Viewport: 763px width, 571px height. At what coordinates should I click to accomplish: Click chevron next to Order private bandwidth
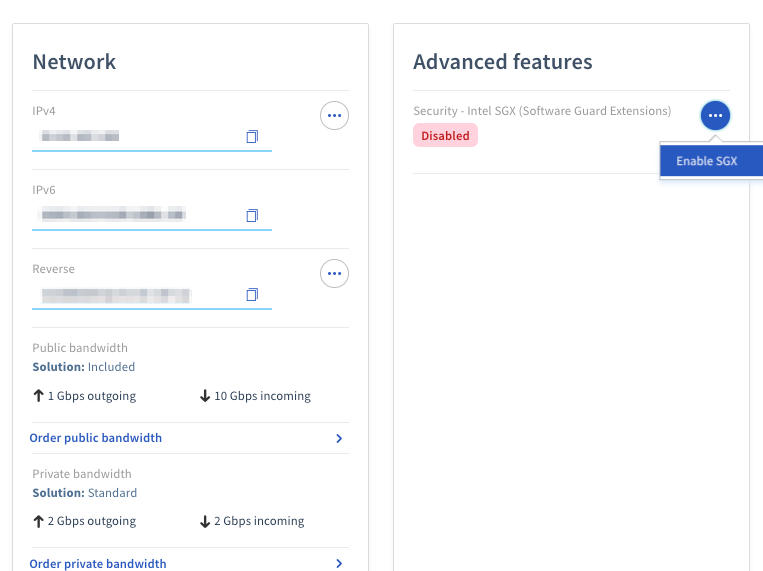[x=339, y=564]
